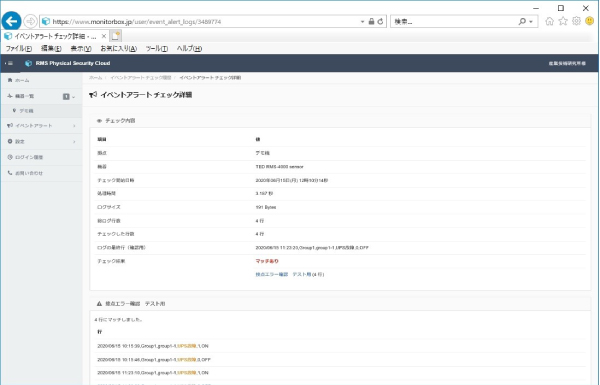Open the browser Tools gear icon
Image resolution: width=600 pixels, height=385 pixels.
[x=576, y=21]
